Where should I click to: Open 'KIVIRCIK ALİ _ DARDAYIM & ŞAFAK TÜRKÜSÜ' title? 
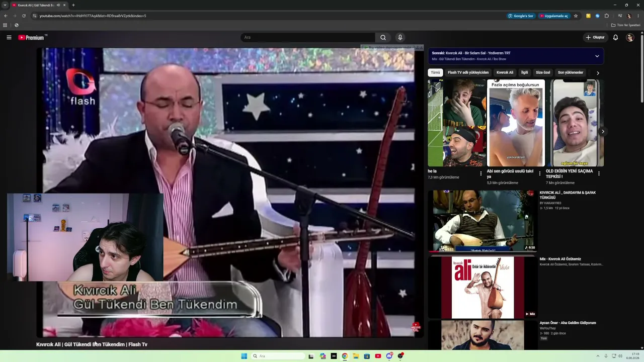567,195
